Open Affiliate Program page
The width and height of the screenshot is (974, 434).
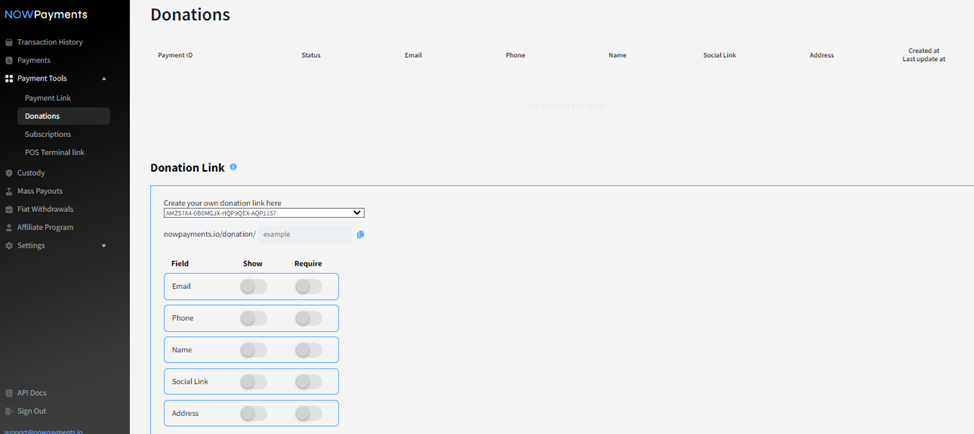tap(45, 227)
